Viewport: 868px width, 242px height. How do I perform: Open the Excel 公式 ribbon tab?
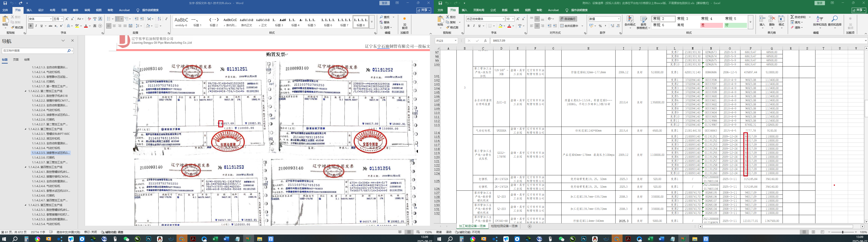pos(493,10)
